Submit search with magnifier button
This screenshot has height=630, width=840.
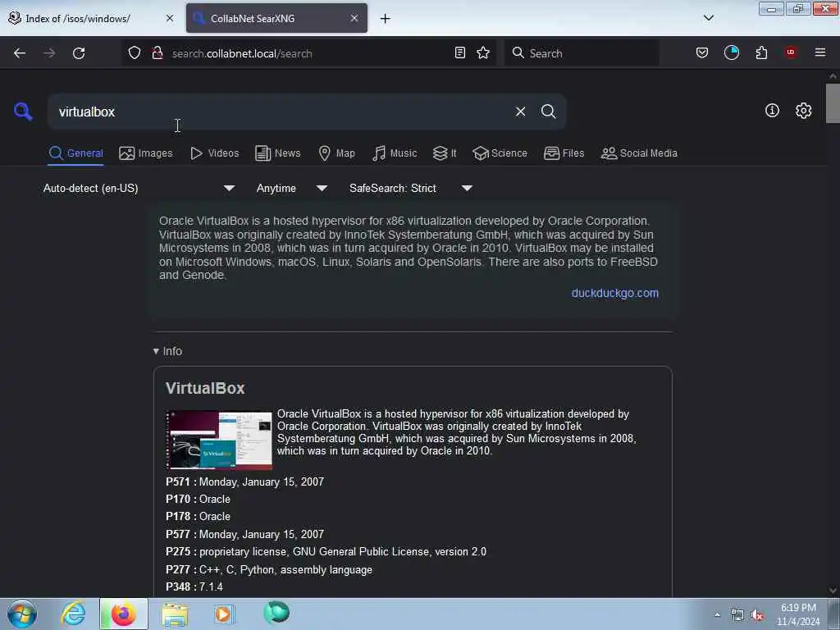(x=548, y=112)
